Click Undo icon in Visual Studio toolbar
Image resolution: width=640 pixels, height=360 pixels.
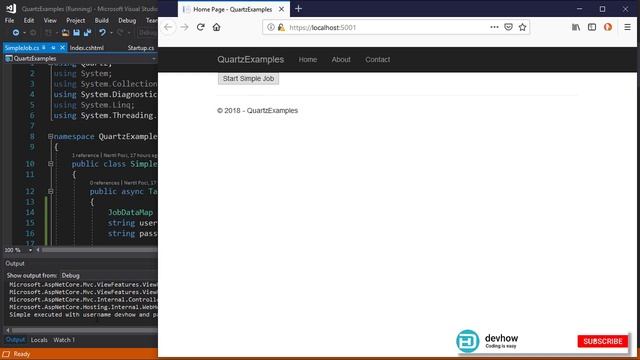pyautogui.click(x=102, y=33)
